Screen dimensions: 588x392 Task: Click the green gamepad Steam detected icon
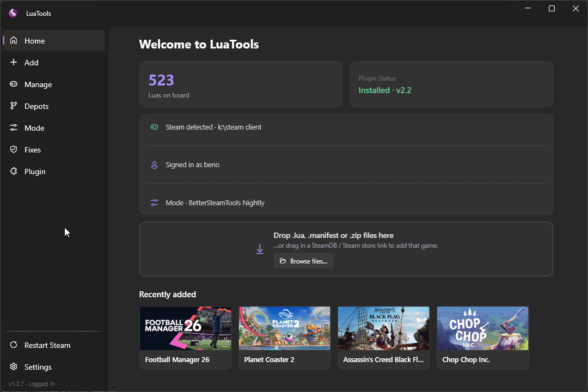154,127
